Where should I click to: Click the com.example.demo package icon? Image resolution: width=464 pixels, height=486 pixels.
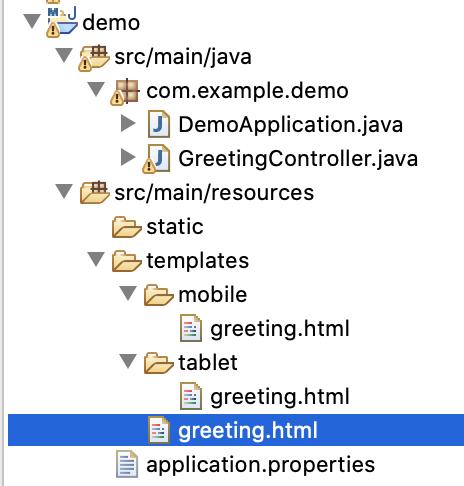click(125, 92)
